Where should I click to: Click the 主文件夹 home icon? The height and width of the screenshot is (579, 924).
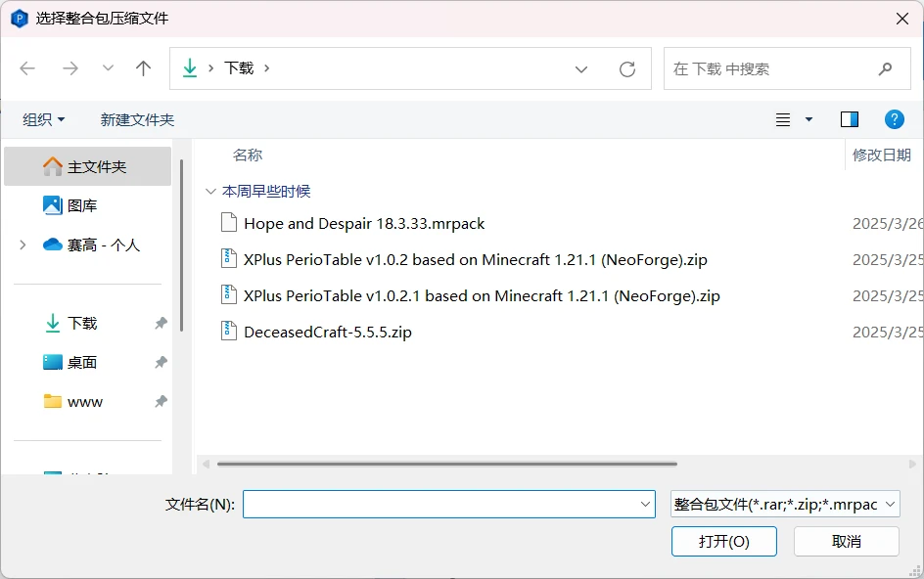click(x=53, y=166)
